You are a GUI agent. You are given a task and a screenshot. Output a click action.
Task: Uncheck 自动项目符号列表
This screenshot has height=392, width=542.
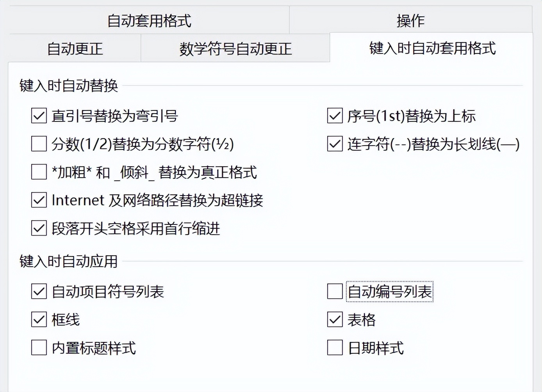39,292
